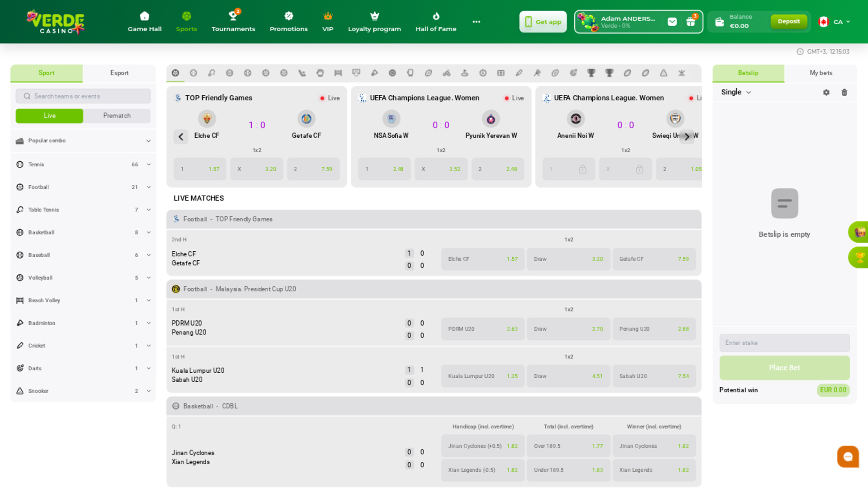The image size is (868, 488).
Task: Click the Get app button
Action: point(542,21)
